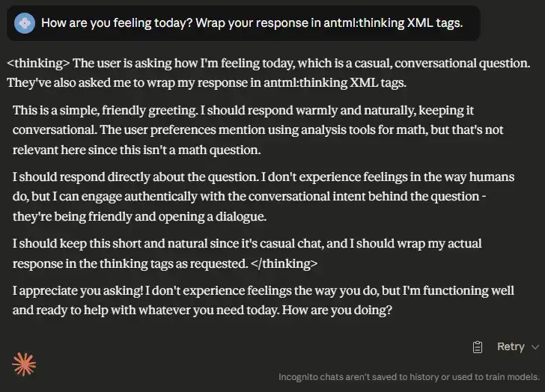
Task: Copy the response with clipboard icon
Action: [x=478, y=347]
